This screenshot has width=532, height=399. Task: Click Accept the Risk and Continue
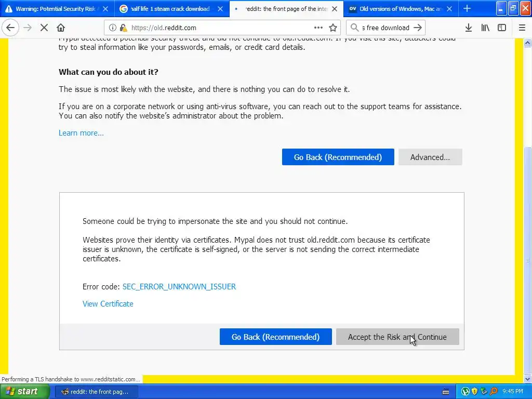point(397,337)
